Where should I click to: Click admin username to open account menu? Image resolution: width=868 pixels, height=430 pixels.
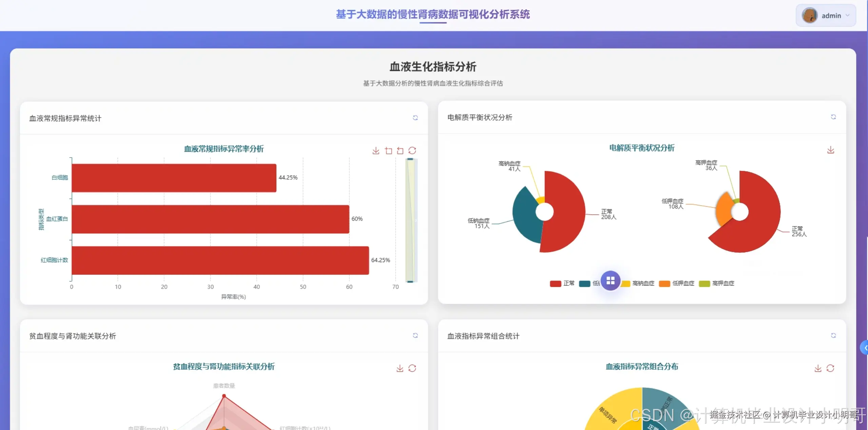(x=831, y=15)
